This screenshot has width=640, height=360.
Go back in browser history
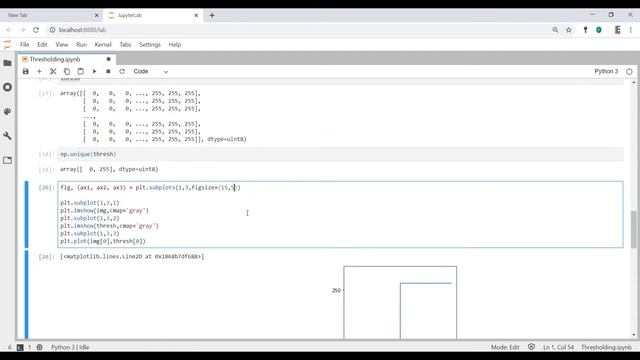coord(9,30)
